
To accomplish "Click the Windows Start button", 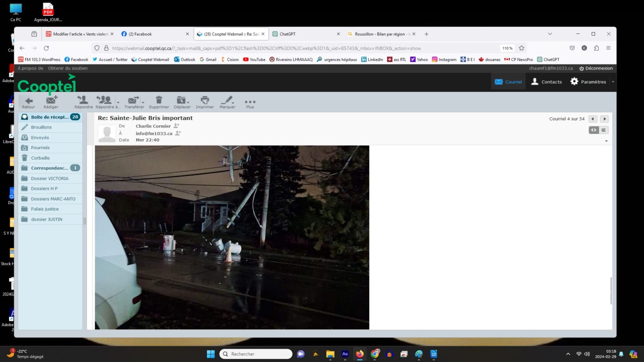I will pyautogui.click(x=210, y=354).
